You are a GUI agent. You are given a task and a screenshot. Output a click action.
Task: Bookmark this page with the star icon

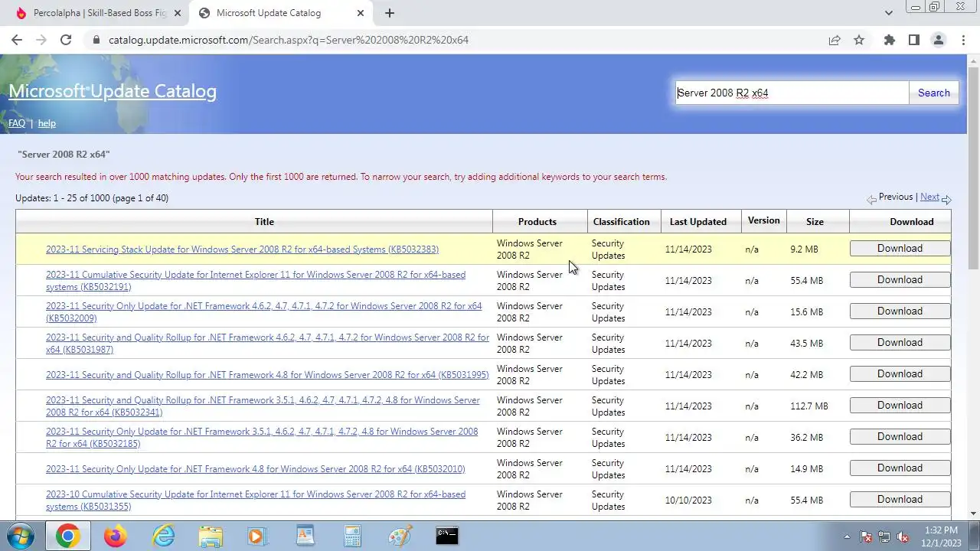(859, 40)
